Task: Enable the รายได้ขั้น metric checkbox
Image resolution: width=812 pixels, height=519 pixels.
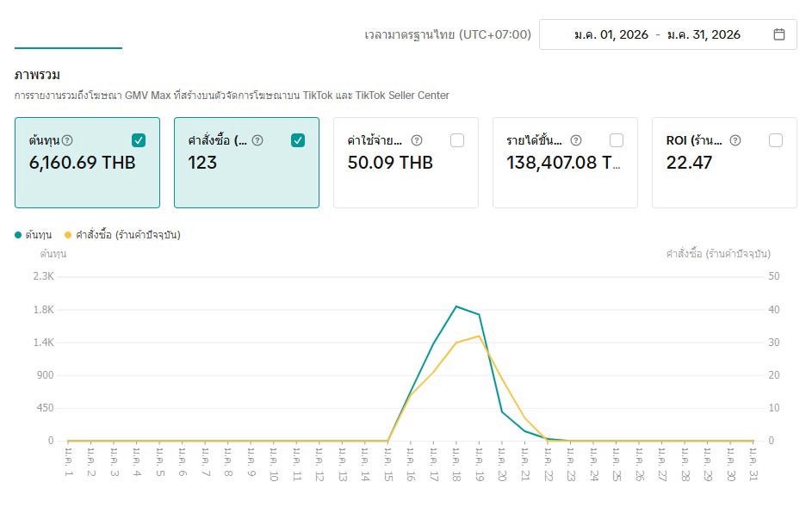Action: 617,140
